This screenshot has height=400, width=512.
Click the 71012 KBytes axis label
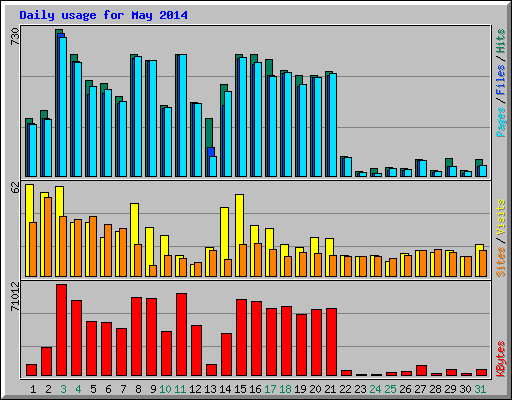[15, 296]
